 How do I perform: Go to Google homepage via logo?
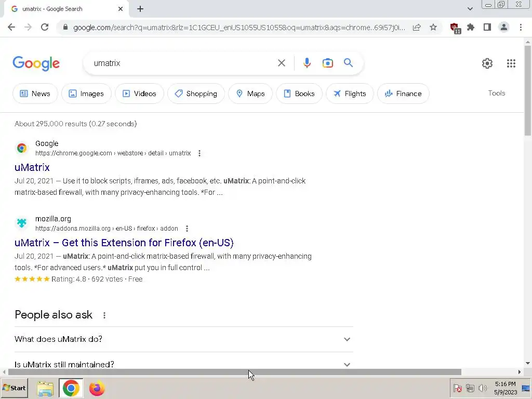pos(36,63)
